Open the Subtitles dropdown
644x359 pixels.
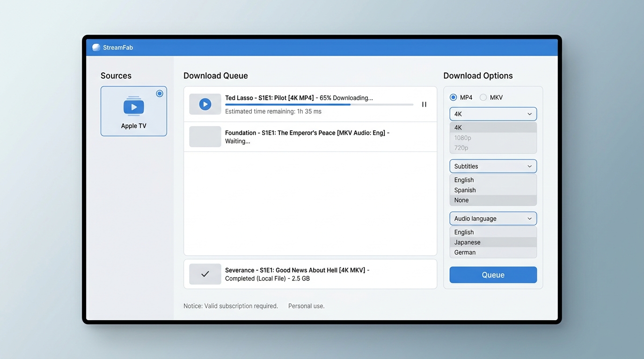tap(493, 166)
